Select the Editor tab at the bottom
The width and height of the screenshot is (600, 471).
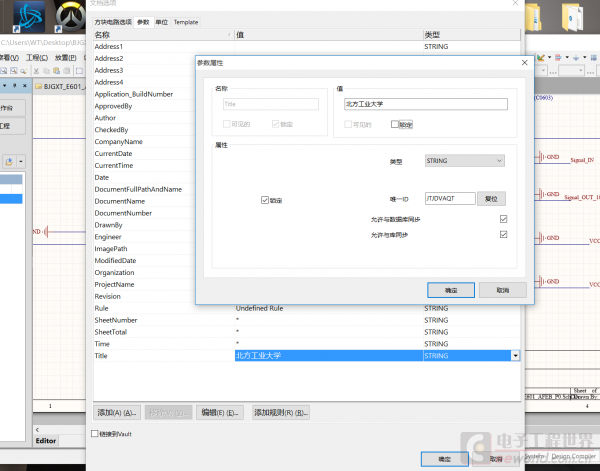pyautogui.click(x=46, y=441)
